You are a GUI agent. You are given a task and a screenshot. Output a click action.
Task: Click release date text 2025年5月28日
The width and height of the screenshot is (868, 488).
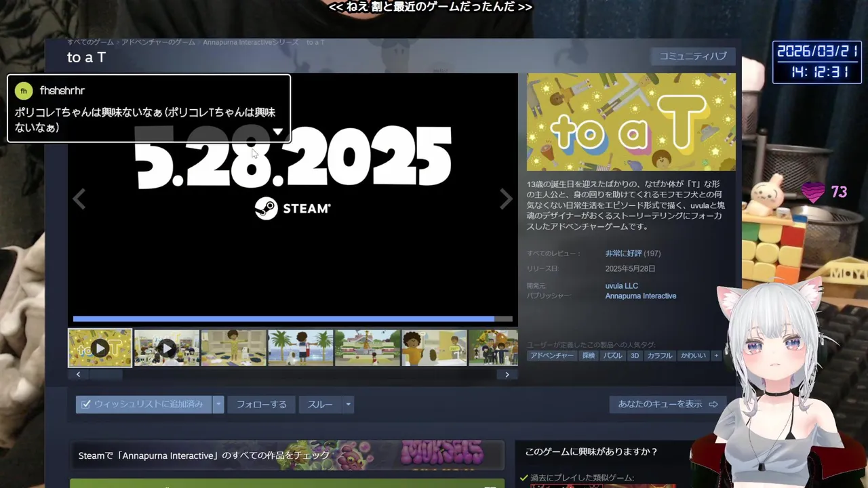click(630, 269)
